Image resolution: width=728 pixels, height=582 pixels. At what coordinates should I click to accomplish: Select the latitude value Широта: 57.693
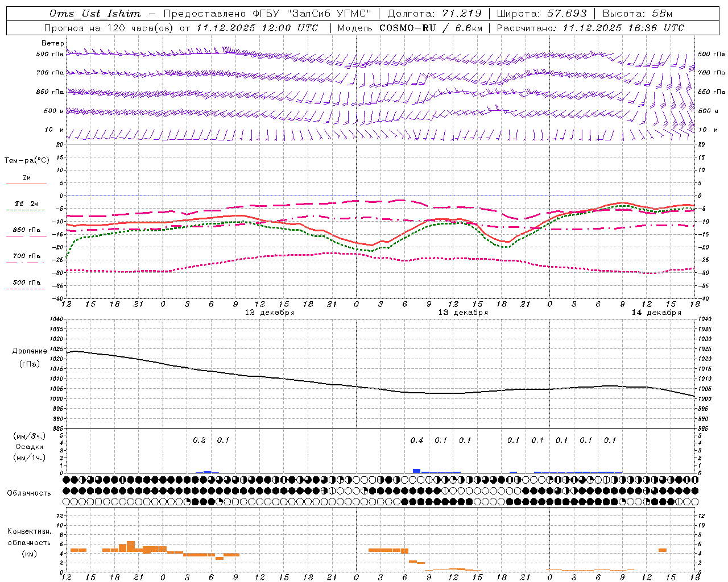pos(541,14)
